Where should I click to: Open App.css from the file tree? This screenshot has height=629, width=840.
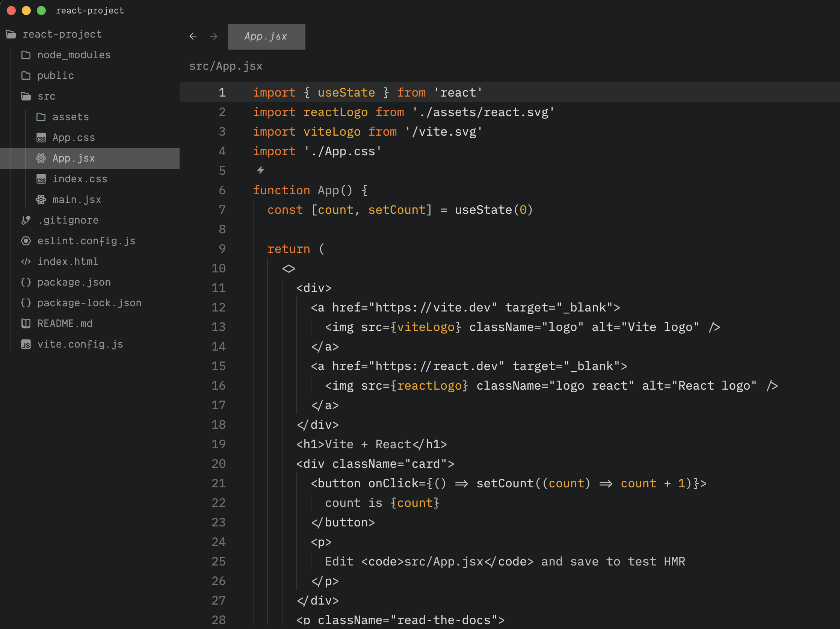(x=74, y=138)
